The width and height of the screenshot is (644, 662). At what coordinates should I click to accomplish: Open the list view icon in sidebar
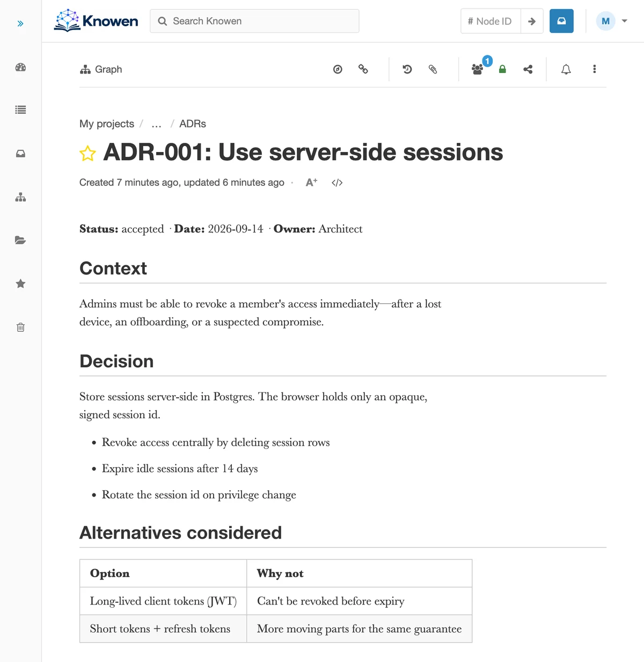click(20, 110)
